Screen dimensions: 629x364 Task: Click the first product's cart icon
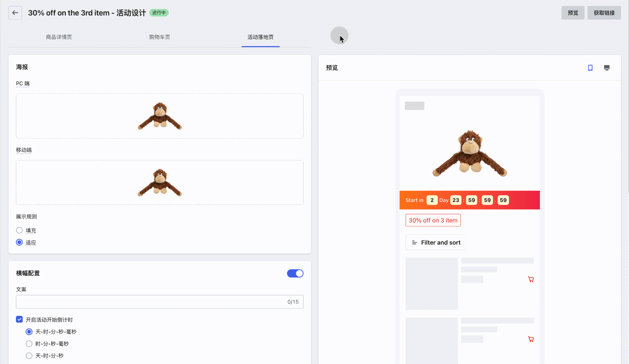[x=531, y=279]
